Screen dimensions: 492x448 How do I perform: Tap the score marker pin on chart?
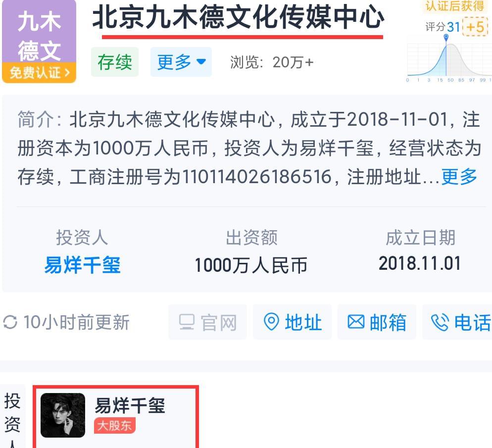446,38
